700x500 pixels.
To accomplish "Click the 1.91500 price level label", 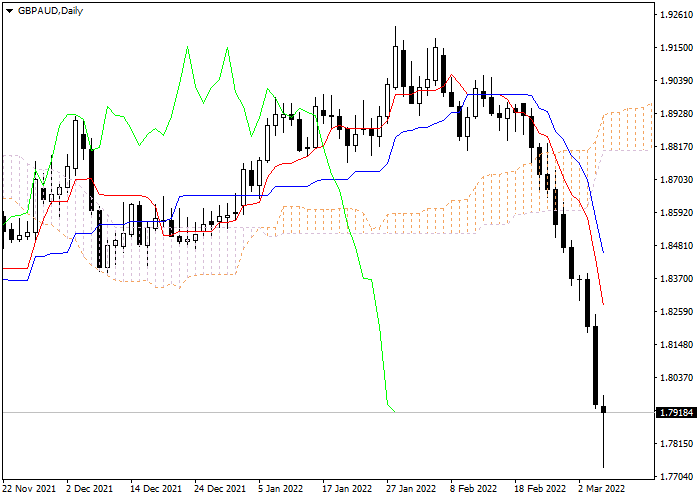I will click(677, 48).
